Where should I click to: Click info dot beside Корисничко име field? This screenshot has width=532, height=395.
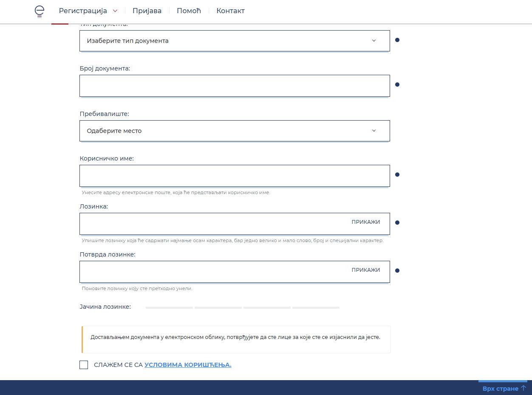click(x=397, y=175)
